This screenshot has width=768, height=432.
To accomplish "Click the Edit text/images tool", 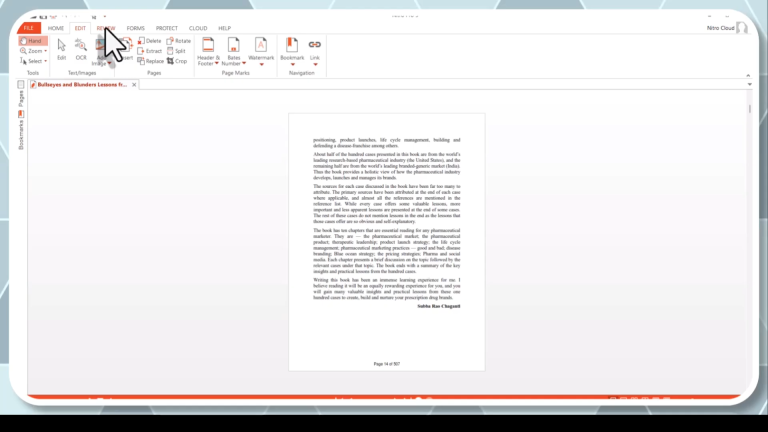I will tap(61, 49).
